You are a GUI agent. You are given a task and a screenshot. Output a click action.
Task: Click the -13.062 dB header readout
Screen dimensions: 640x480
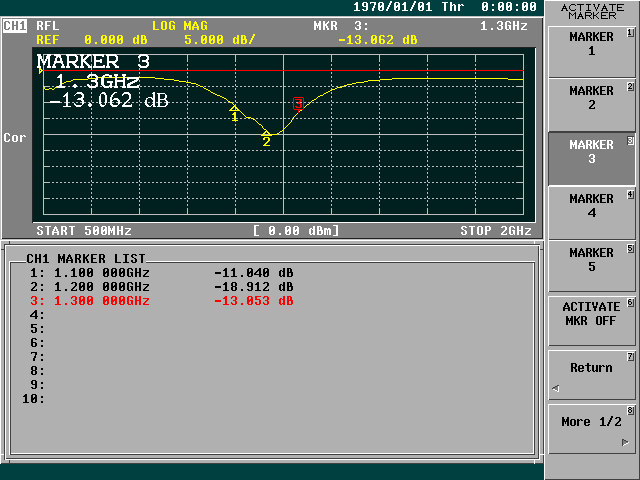click(378, 40)
